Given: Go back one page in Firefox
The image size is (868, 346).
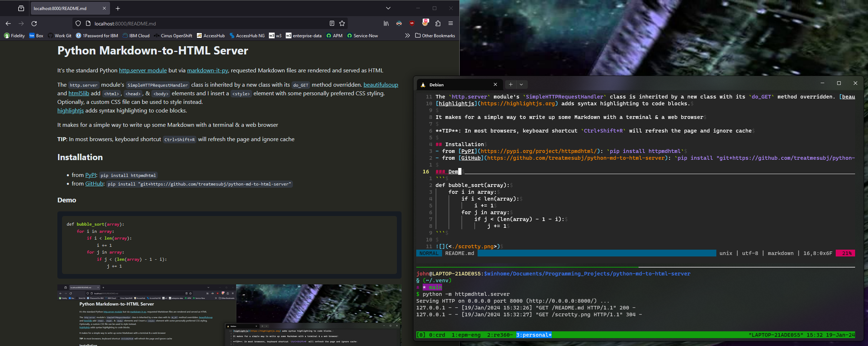Looking at the screenshot, I should coord(8,24).
